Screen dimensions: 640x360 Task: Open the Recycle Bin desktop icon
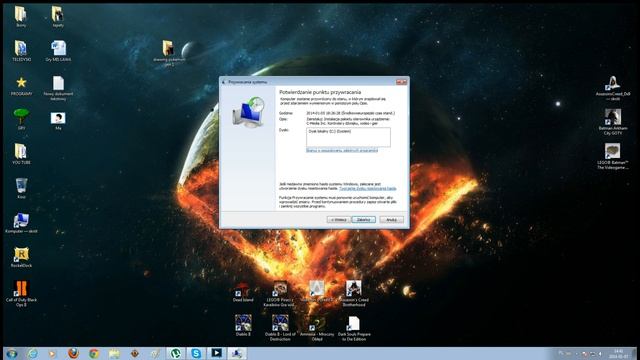coord(21,188)
